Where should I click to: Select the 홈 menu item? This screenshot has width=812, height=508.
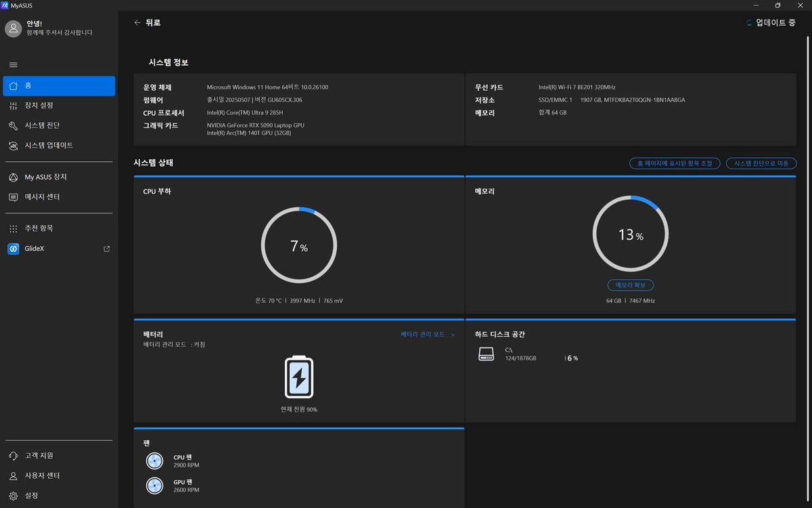click(59, 86)
